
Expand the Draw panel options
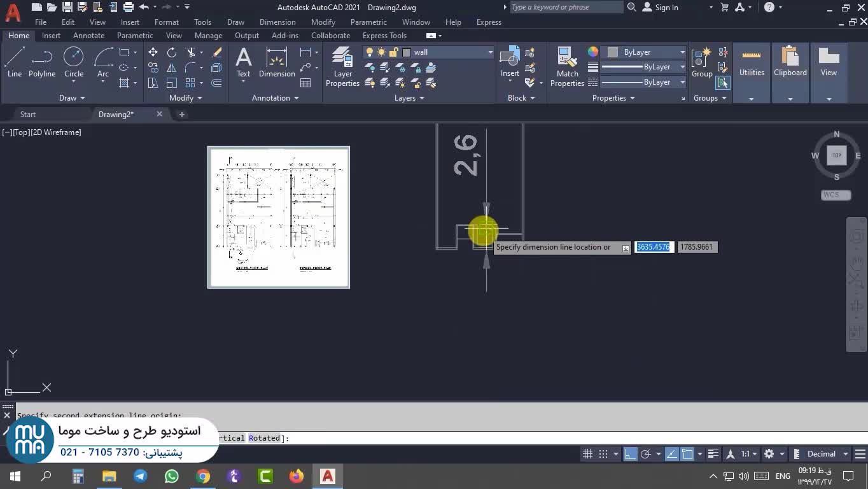pos(72,98)
